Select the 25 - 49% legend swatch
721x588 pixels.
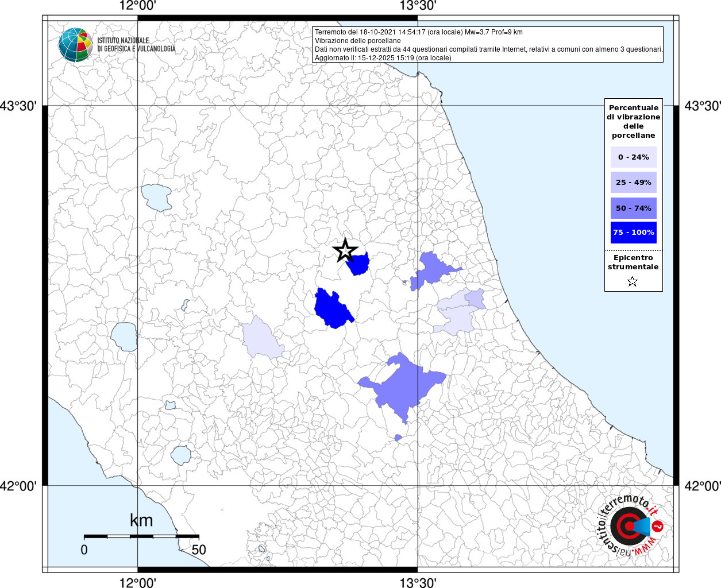pyautogui.click(x=634, y=183)
